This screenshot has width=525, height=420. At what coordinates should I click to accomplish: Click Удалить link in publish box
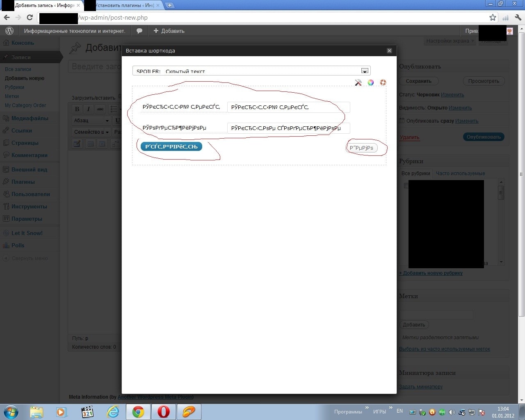pyautogui.click(x=409, y=137)
